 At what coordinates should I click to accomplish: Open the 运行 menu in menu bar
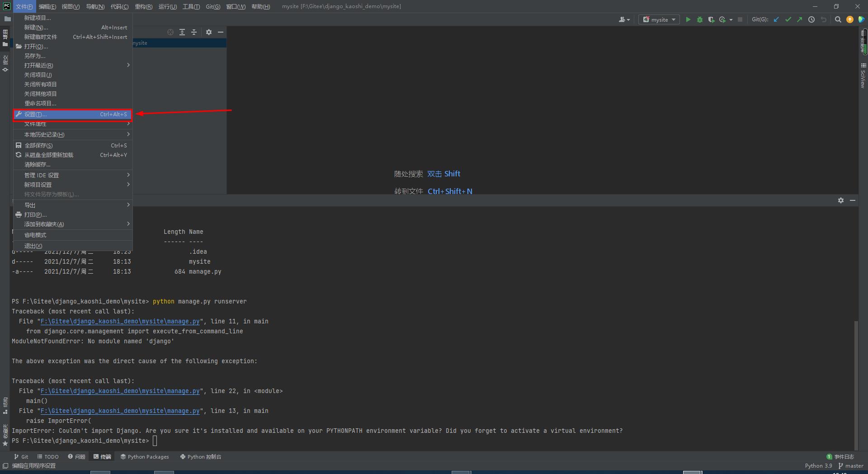(x=167, y=6)
